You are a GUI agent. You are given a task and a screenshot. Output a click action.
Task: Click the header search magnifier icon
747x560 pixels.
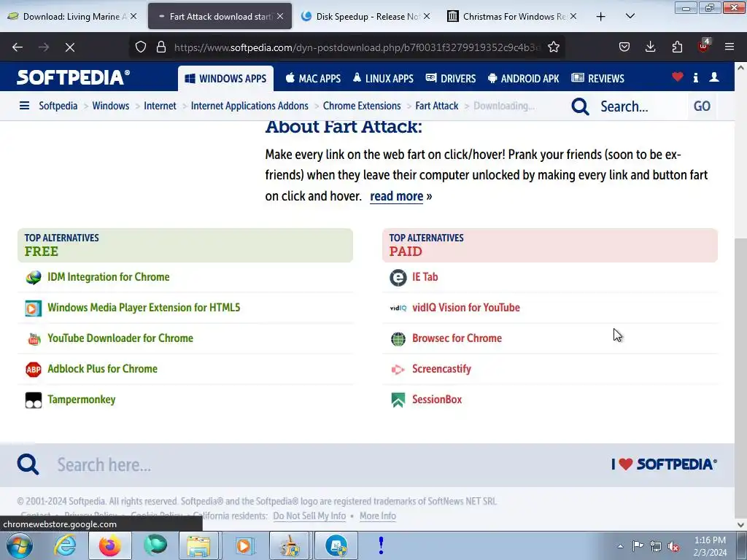(580, 106)
